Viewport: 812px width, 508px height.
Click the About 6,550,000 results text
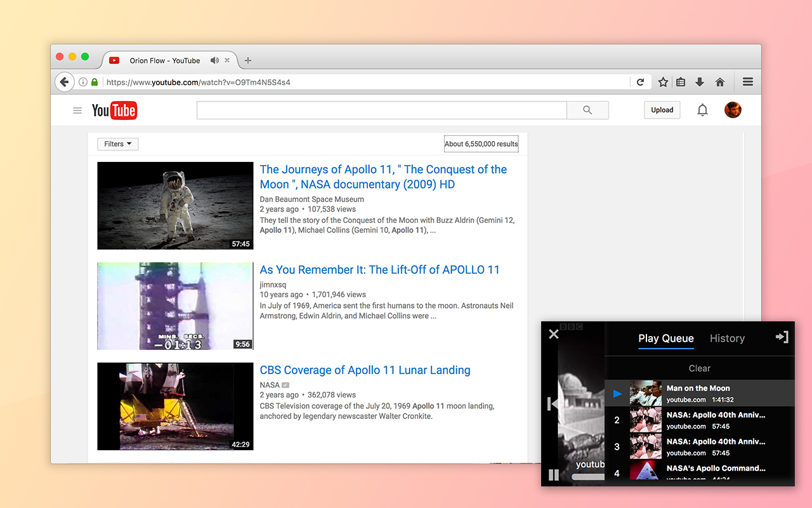(481, 144)
